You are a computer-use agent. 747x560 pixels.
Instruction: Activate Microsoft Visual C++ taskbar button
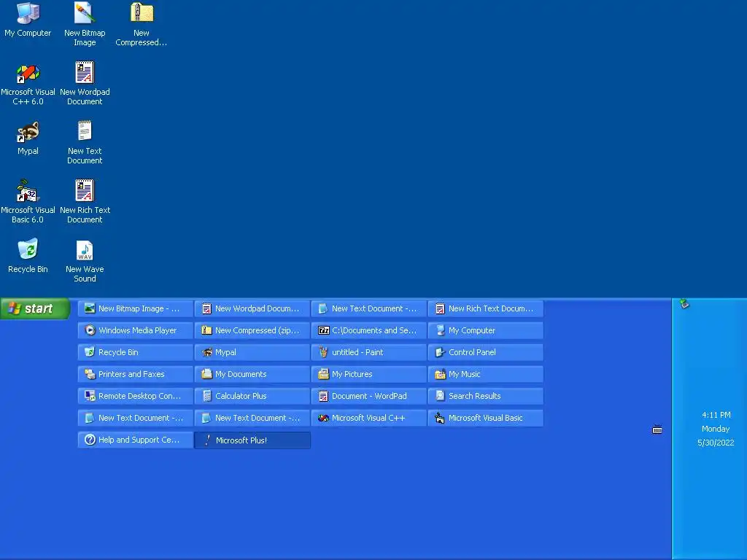point(368,418)
